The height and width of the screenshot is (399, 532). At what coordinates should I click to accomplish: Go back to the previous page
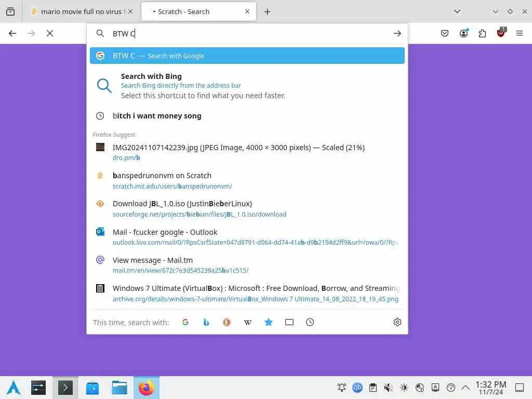click(x=12, y=33)
